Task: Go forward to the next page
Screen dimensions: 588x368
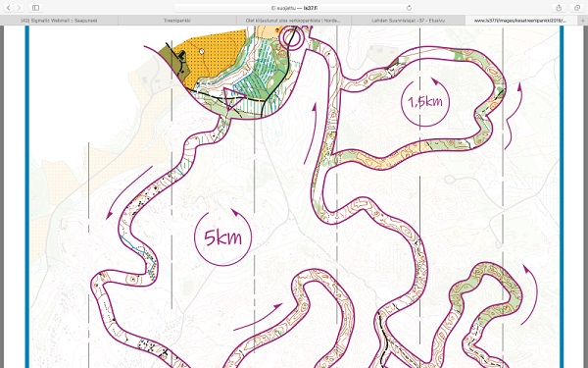Action: [19, 8]
